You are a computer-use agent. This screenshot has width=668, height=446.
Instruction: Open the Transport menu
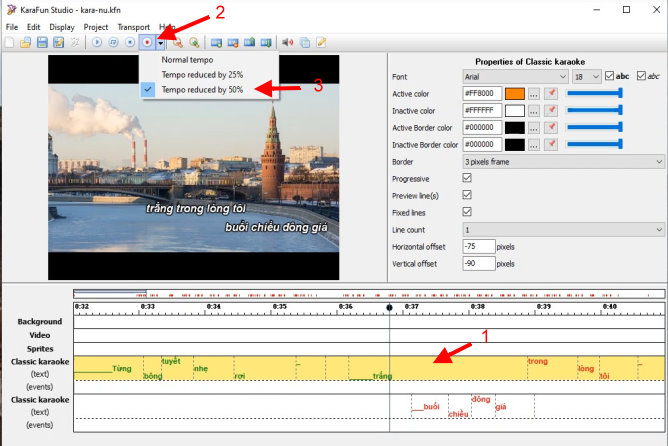click(133, 27)
